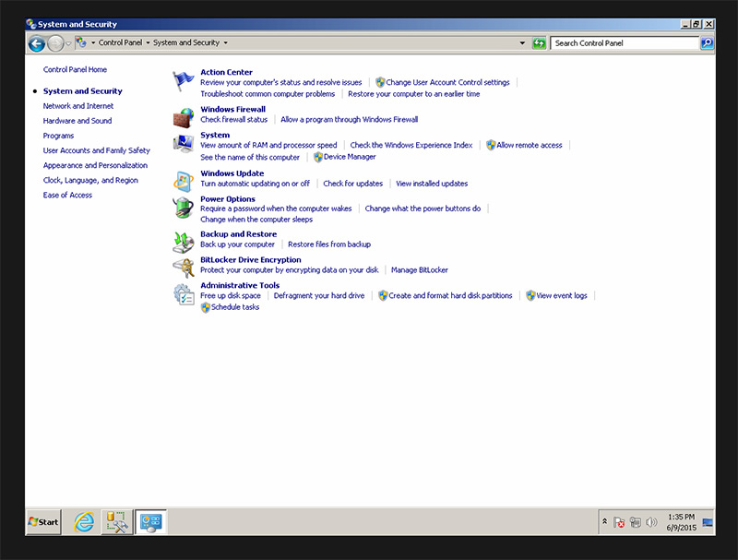The image size is (738, 560).
Task: Show hidden tray icons arrow
Action: (605, 521)
